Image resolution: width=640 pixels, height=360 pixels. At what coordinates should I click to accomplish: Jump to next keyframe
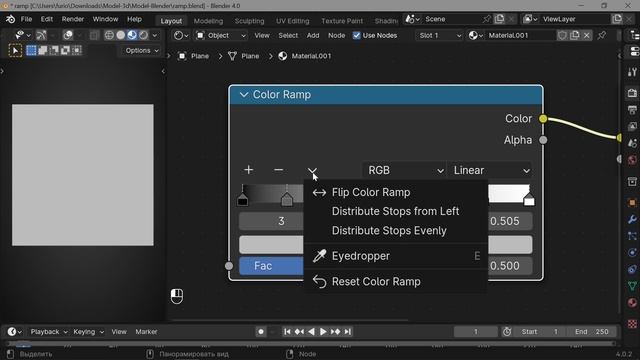(336, 332)
